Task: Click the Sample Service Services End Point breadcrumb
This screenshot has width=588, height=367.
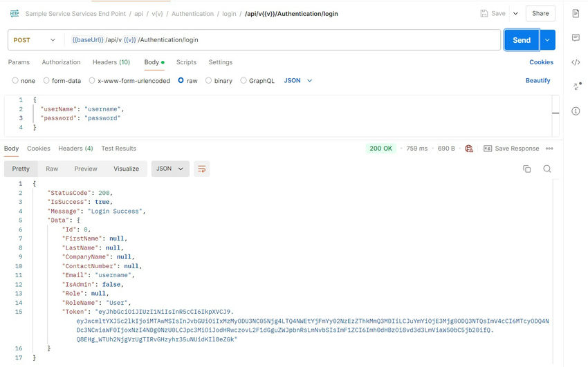Action: pos(76,14)
